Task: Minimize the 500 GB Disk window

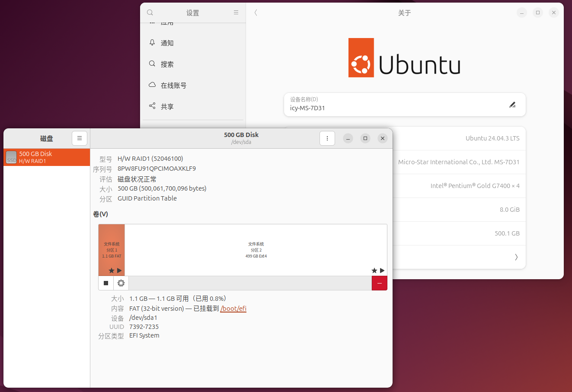Action: pyautogui.click(x=348, y=138)
